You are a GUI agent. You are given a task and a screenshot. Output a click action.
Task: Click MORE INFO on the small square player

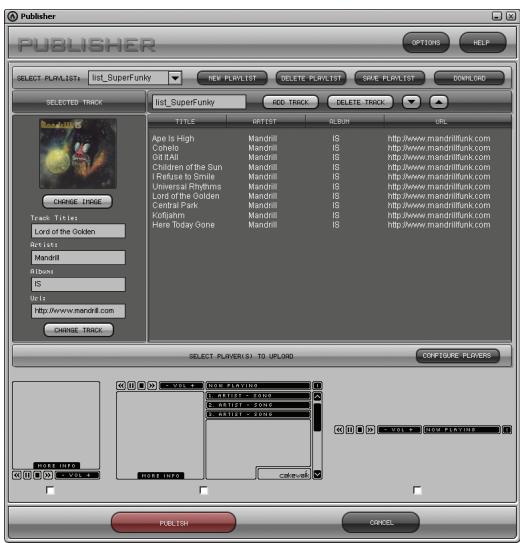57,466
